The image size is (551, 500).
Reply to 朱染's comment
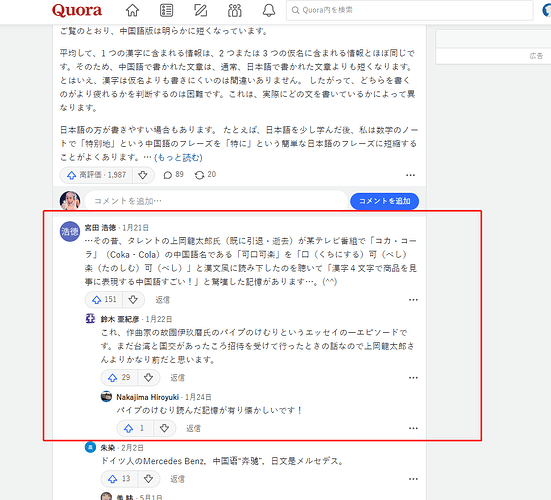(177, 479)
